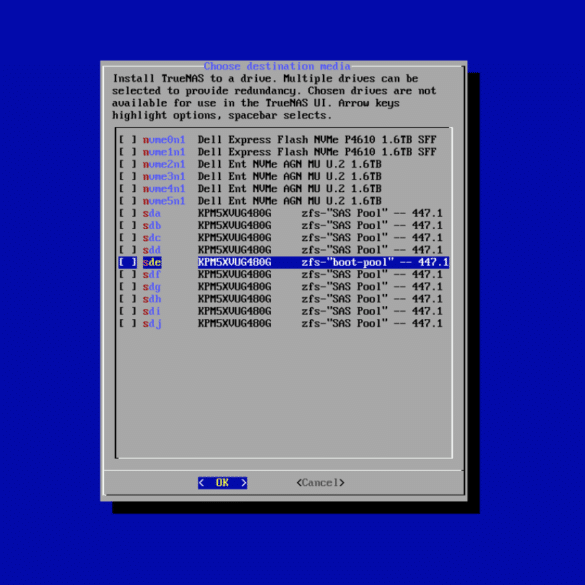Image resolution: width=585 pixels, height=585 pixels.
Task: Select the sdf device name
Action: (x=152, y=275)
